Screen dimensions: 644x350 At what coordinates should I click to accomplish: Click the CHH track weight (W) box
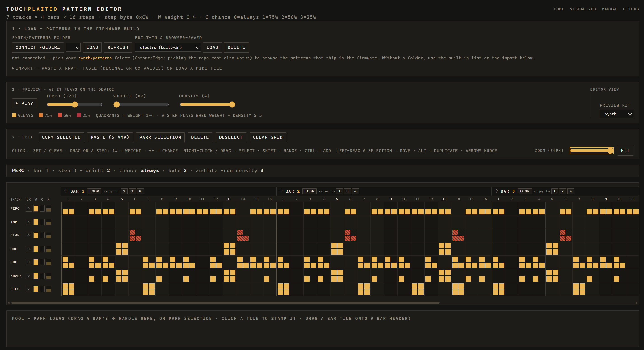click(36, 262)
